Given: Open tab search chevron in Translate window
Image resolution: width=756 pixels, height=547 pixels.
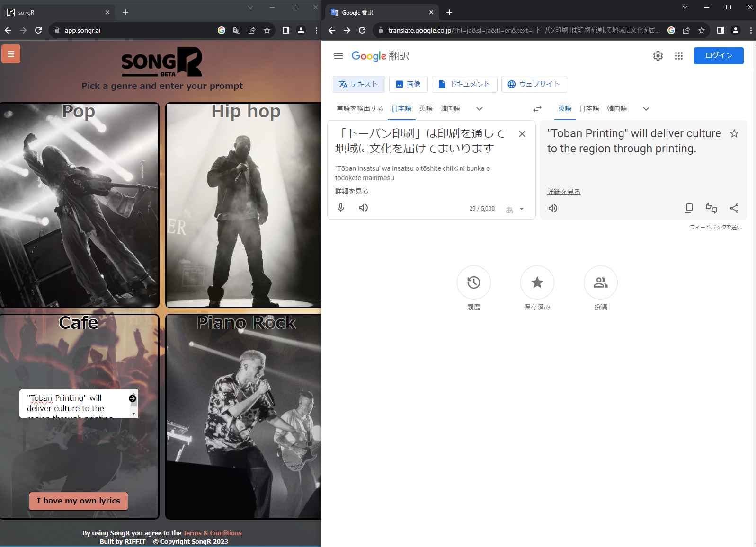Looking at the screenshot, I should click(x=685, y=7).
